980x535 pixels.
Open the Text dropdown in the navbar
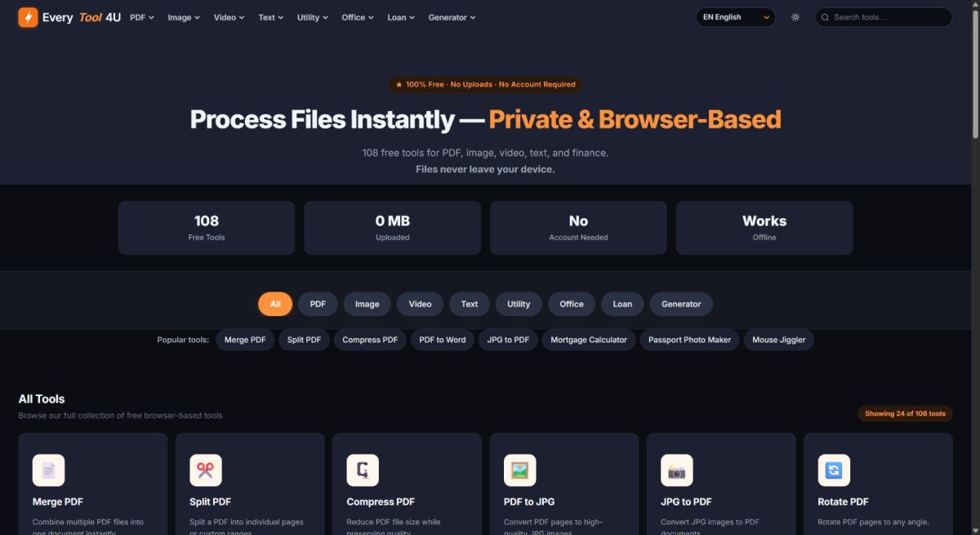coord(271,17)
